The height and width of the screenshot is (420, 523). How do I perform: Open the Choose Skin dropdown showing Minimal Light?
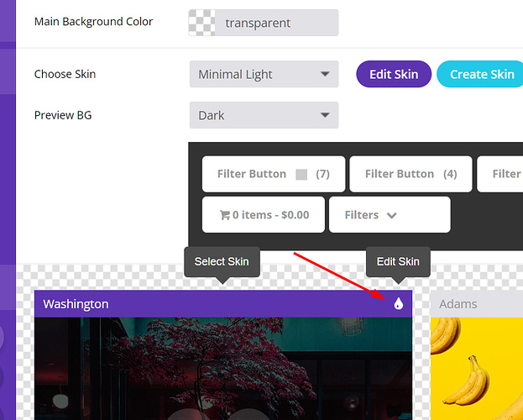click(x=264, y=75)
